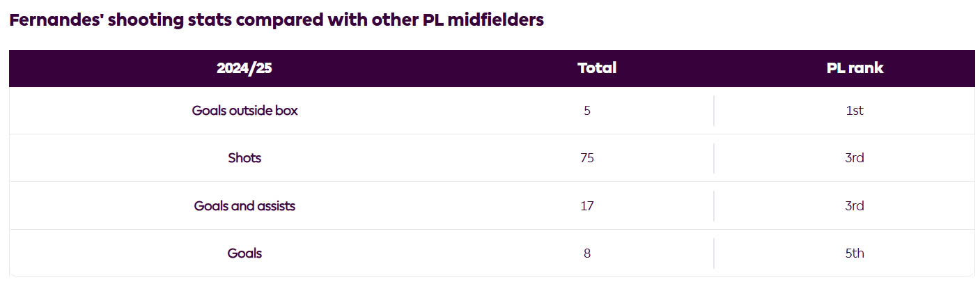Click the Goals and assists total 17
The height and width of the screenshot is (305, 980).
[x=587, y=206]
